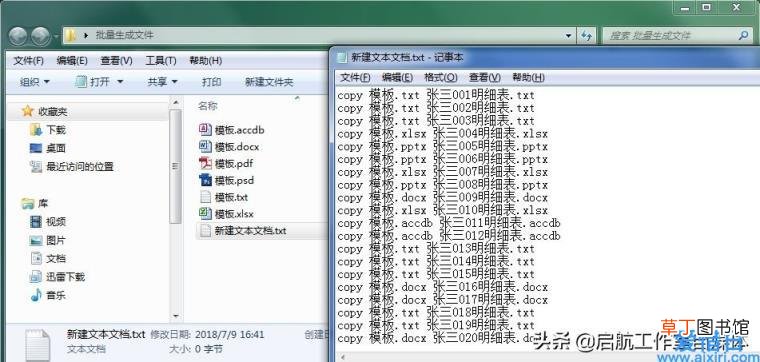Click the 下载 folder icon in sidebar
Viewport: 760px width, 362px height.
(x=35, y=129)
